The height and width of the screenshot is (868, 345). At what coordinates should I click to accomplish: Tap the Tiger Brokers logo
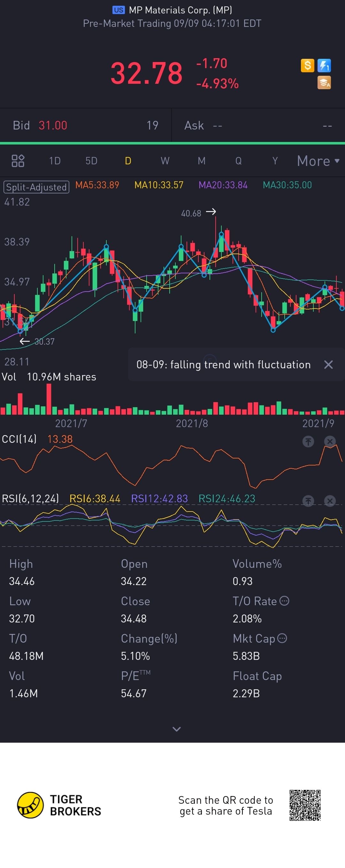click(59, 805)
